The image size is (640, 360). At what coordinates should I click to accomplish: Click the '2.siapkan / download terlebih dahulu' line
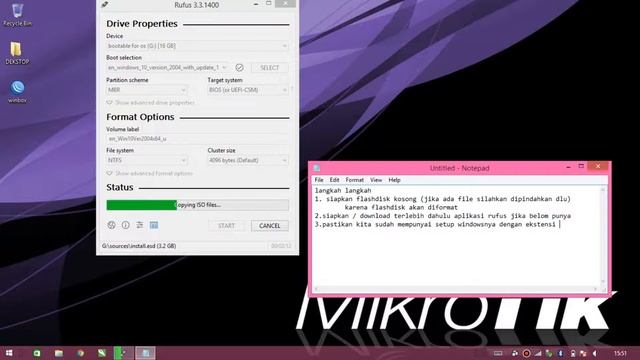click(442, 216)
